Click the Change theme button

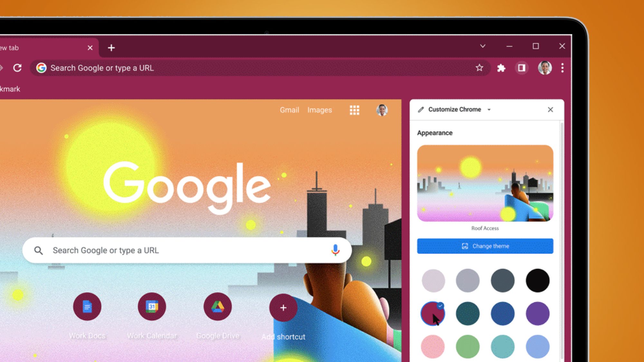click(485, 246)
